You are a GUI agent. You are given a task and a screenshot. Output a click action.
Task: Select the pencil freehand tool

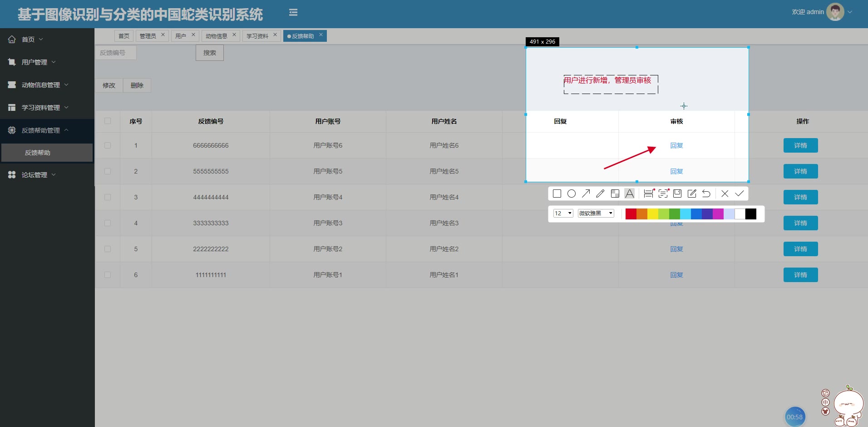[x=600, y=194]
